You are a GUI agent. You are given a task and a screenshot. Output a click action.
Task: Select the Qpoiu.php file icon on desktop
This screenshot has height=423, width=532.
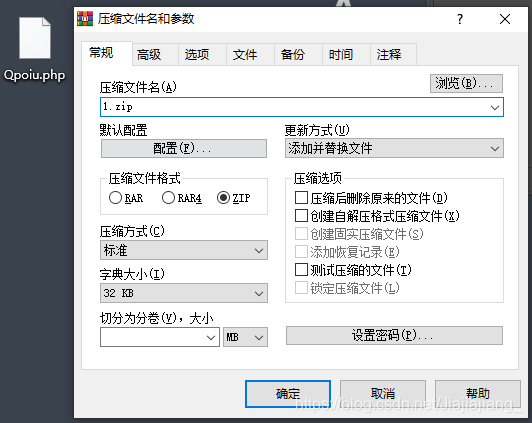tap(35, 38)
